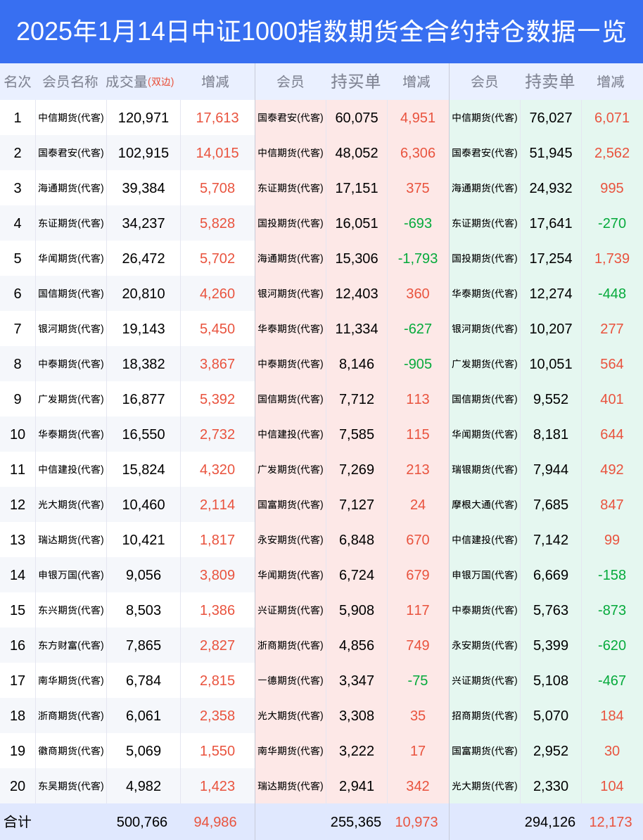Click the 名次 header cell
The image size is (643, 840).
click(18, 82)
